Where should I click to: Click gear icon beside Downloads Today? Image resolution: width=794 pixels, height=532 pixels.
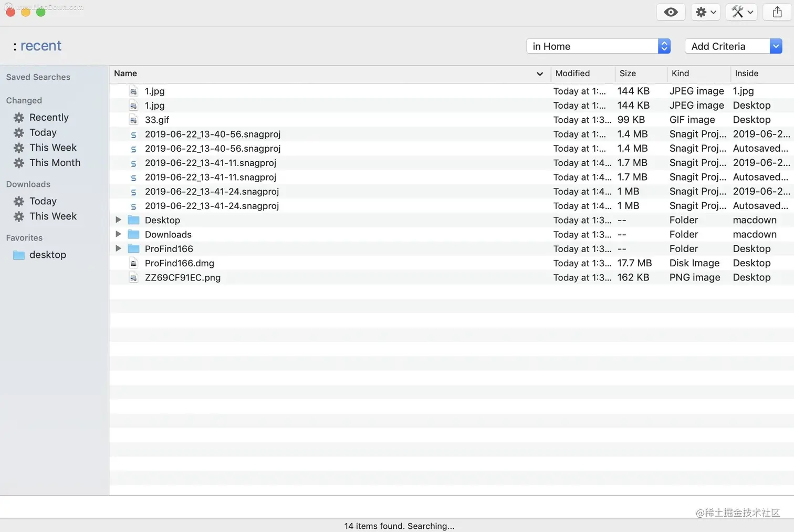(x=19, y=202)
